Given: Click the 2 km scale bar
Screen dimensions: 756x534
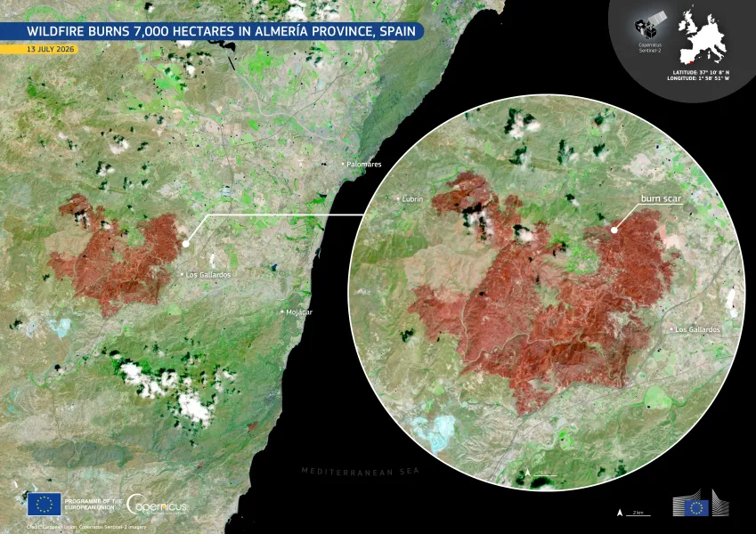Looking at the screenshot, I should [x=638, y=514].
